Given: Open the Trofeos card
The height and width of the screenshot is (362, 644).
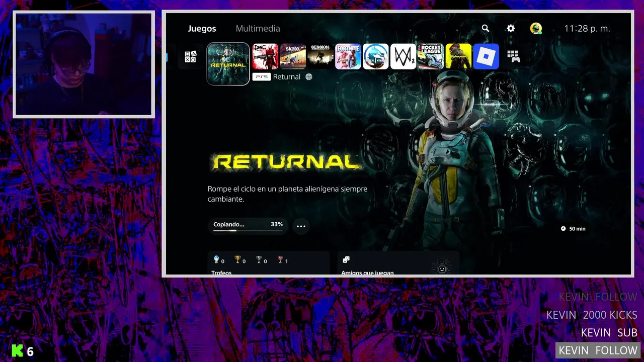Looking at the screenshot, I should [x=269, y=263].
